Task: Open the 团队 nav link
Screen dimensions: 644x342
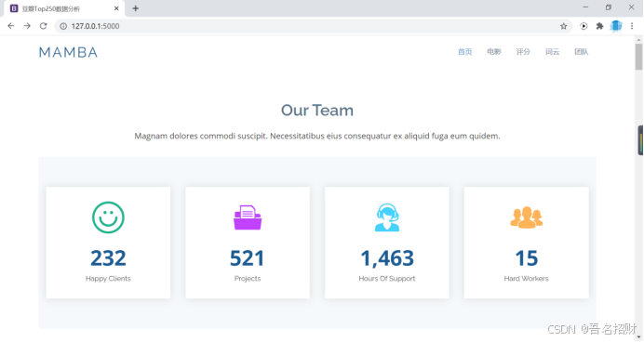Action: [582, 52]
